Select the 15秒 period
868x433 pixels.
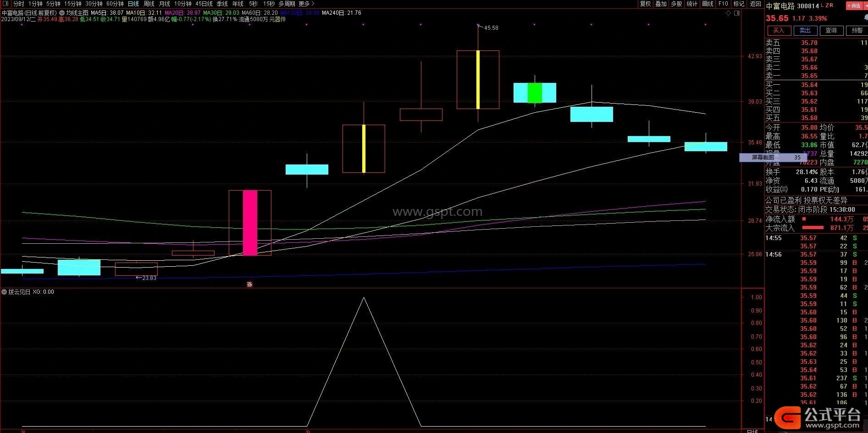[x=269, y=4]
